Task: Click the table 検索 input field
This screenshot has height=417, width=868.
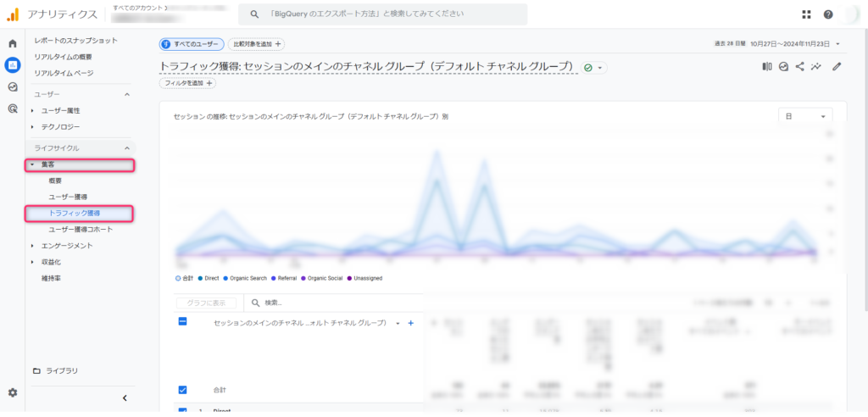Action: (x=333, y=303)
